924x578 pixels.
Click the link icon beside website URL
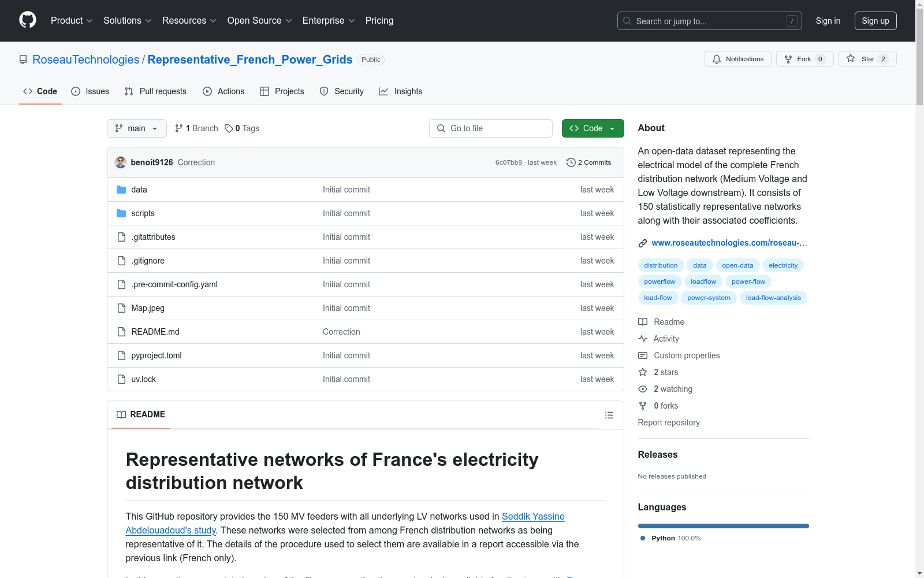(643, 243)
